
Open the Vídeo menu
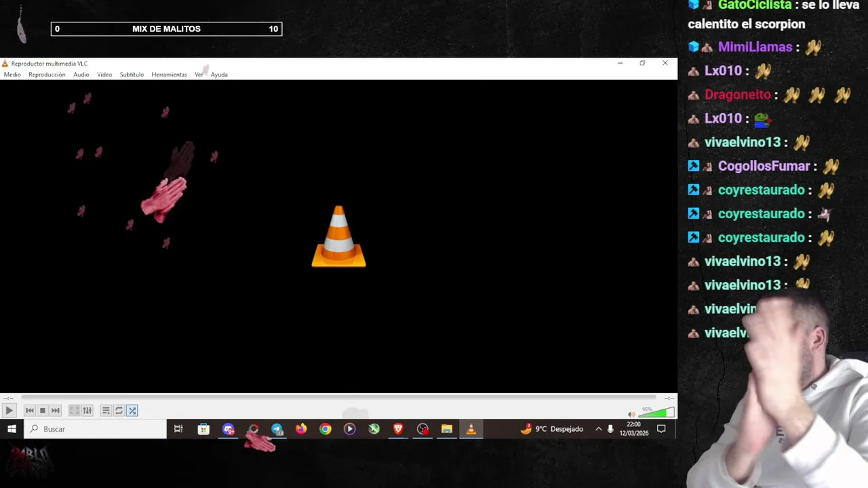point(104,75)
